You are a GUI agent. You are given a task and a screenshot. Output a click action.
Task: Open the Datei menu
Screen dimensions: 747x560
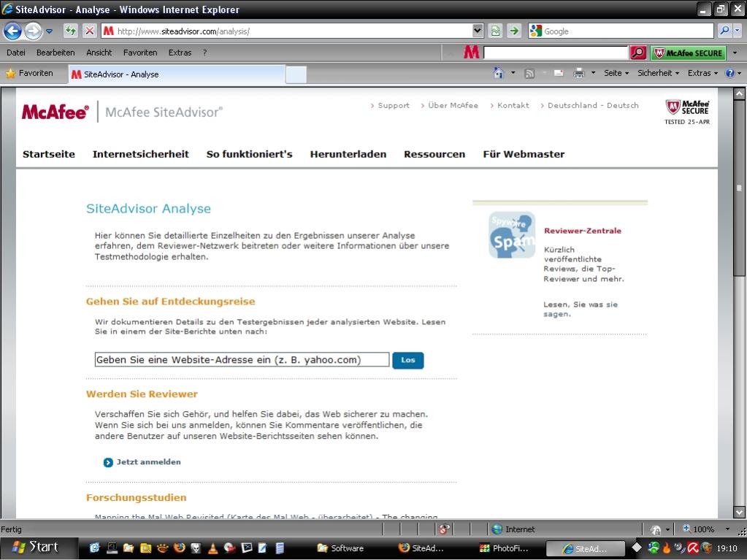point(16,53)
